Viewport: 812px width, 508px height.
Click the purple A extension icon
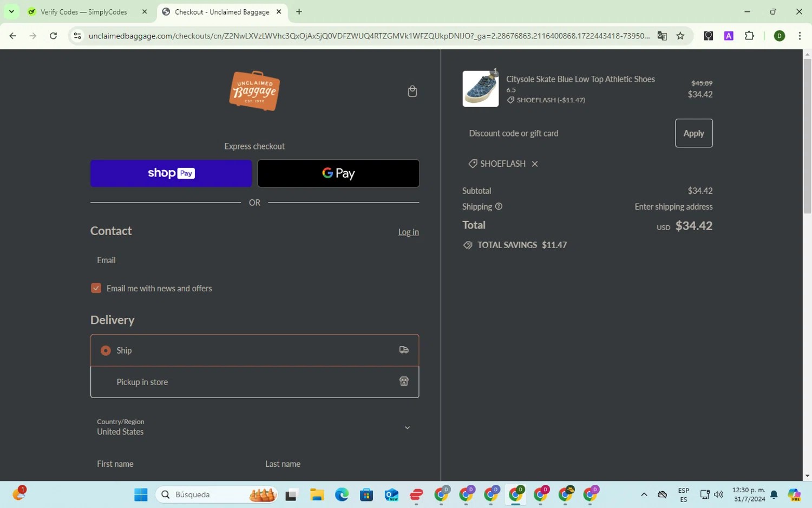(729, 36)
